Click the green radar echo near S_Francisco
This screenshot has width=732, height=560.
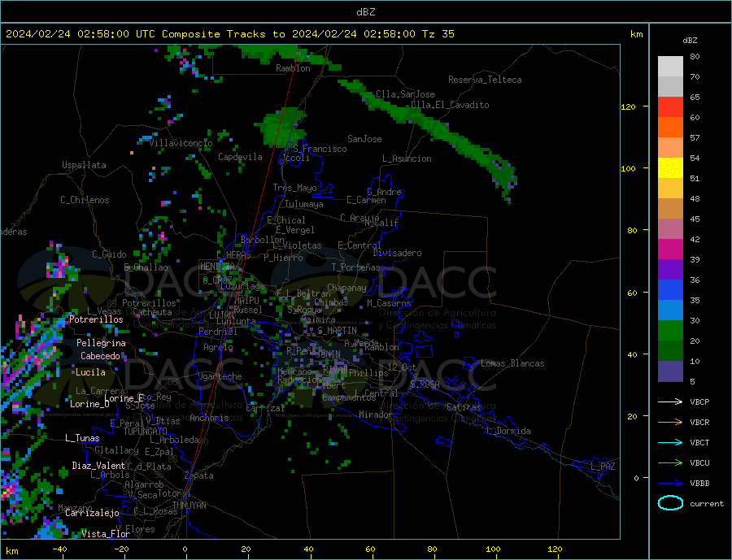coord(284,126)
